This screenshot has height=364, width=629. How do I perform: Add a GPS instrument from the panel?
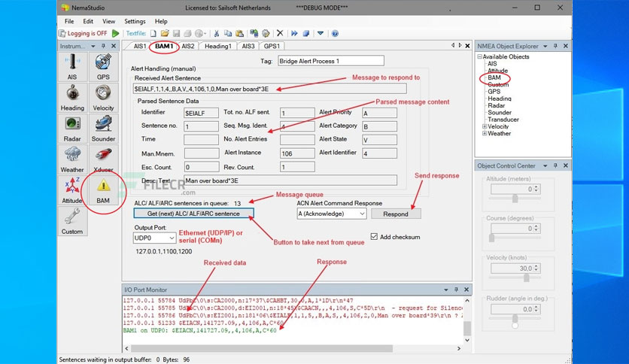[x=103, y=67]
